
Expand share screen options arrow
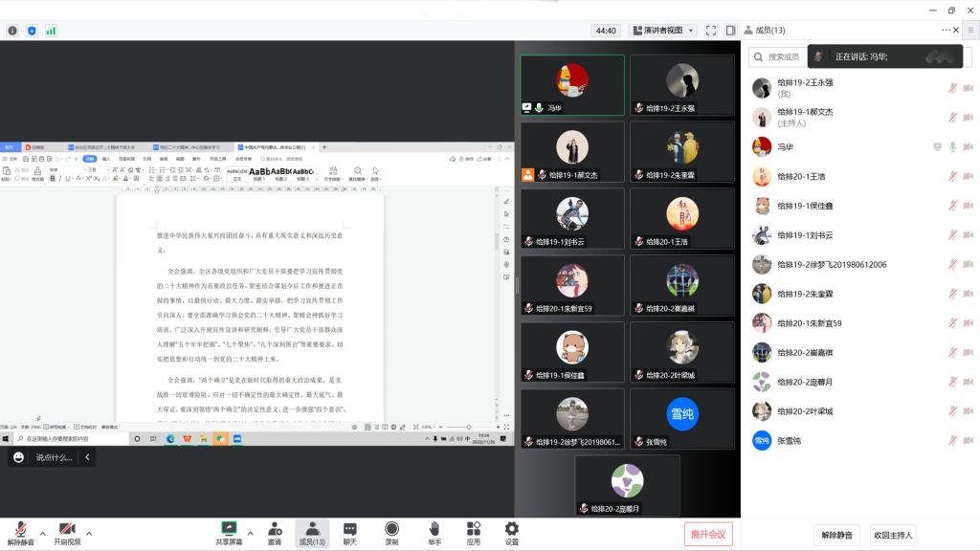251,533
